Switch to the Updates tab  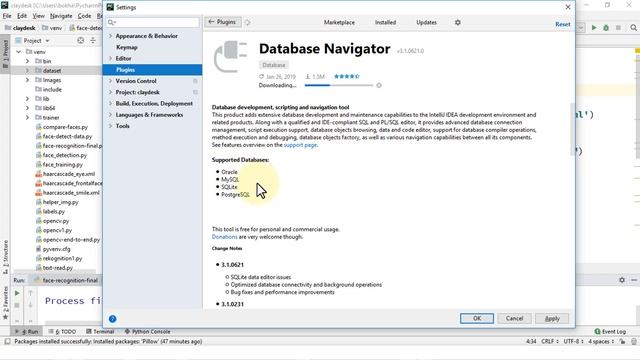[427, 22]
